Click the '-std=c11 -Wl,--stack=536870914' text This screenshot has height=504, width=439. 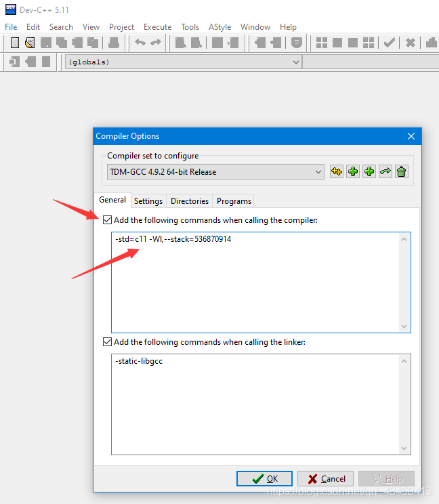(173, 239)
